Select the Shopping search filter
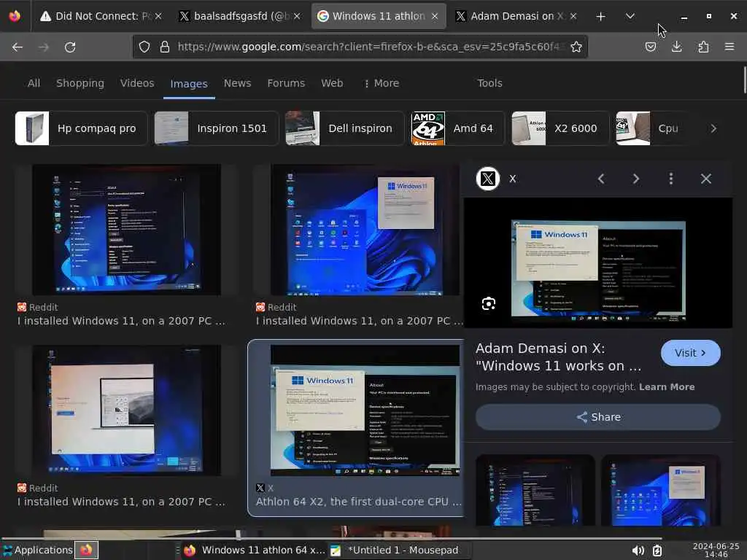Screen dimensions: 747x560 point(80,83)
